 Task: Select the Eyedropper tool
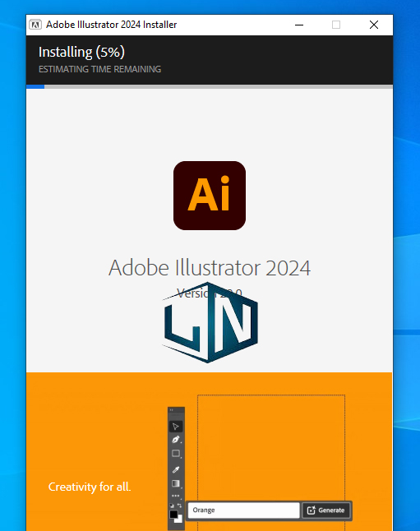click(x=176, y=469)
